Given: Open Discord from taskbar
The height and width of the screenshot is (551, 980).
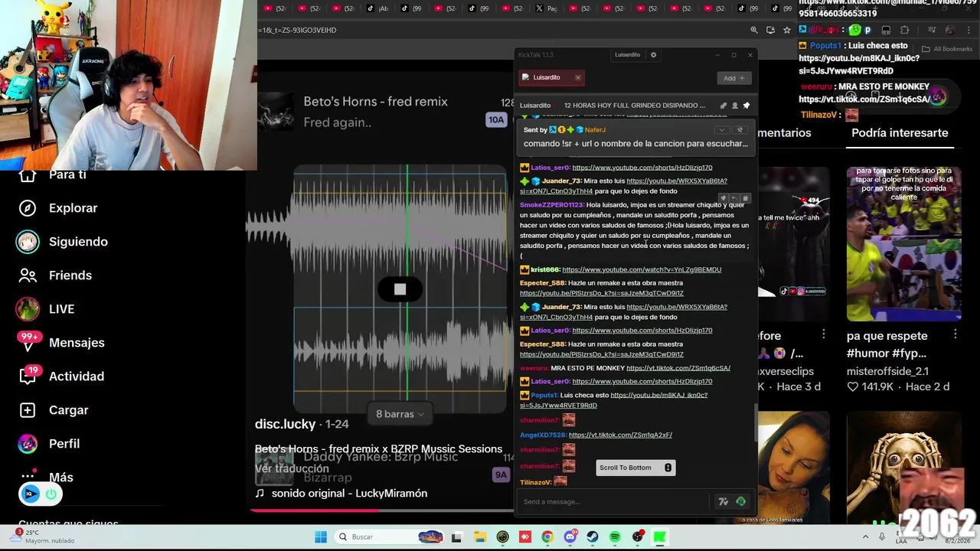Looking at the screenshot, I should pos(570,537).
